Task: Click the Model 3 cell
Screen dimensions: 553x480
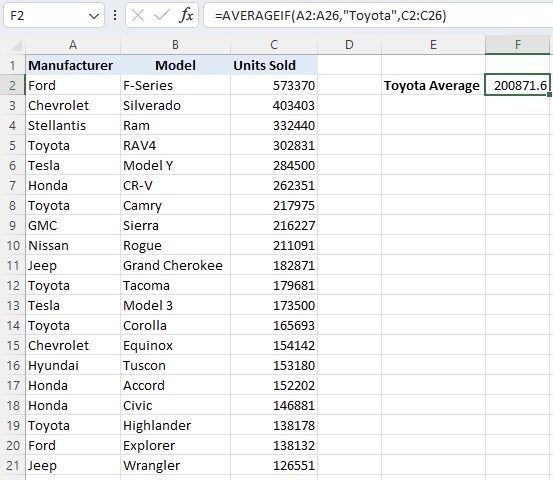Action: coord(175,305)
